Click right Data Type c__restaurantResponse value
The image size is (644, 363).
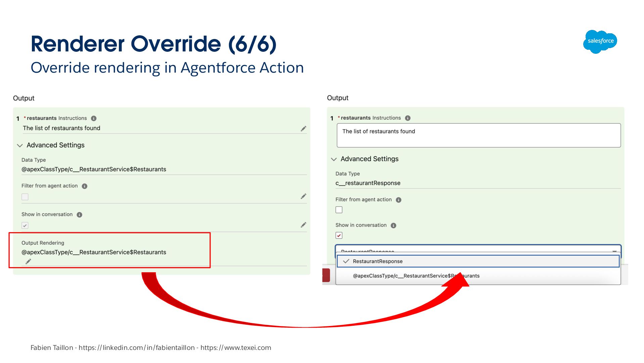368,183
